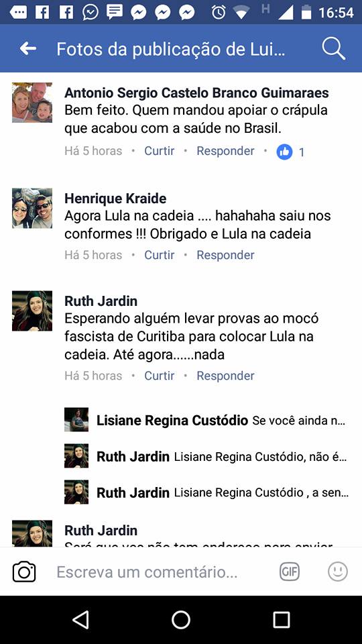Like Ruth Jardin's comment with Curtir

[x=160, y=376]
